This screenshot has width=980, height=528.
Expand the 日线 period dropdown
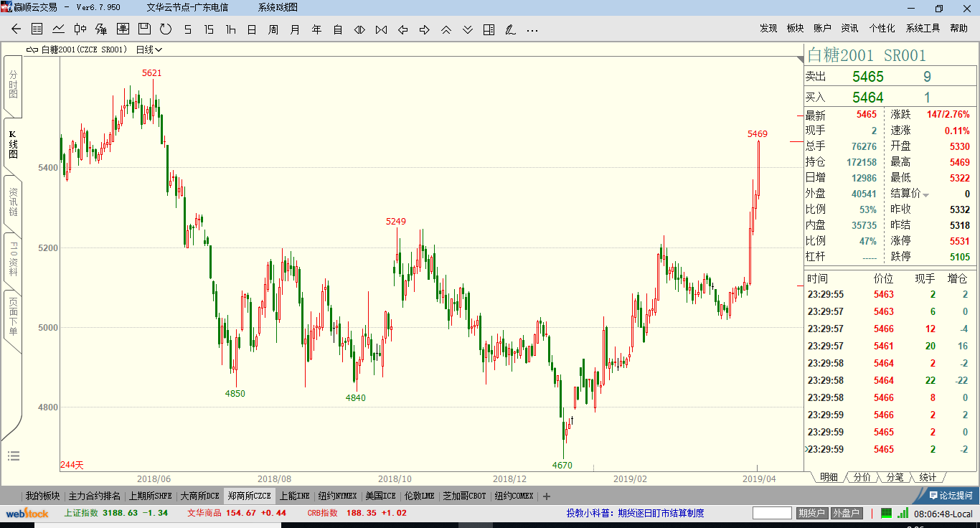(x=149, y=49)
